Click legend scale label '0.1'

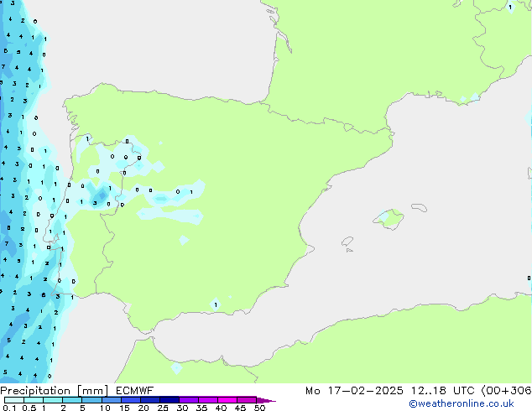9,408
